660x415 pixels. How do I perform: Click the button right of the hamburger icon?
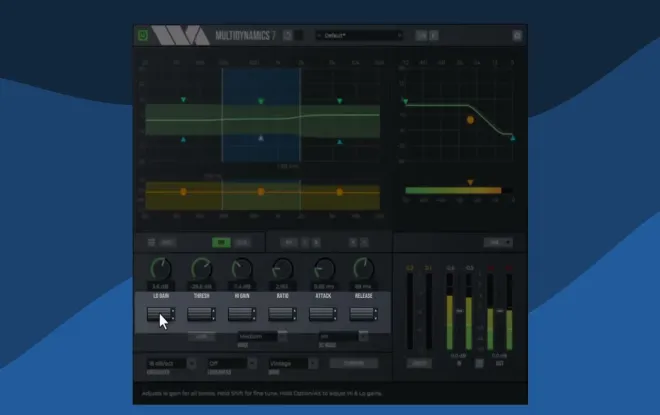click(167, 242)
